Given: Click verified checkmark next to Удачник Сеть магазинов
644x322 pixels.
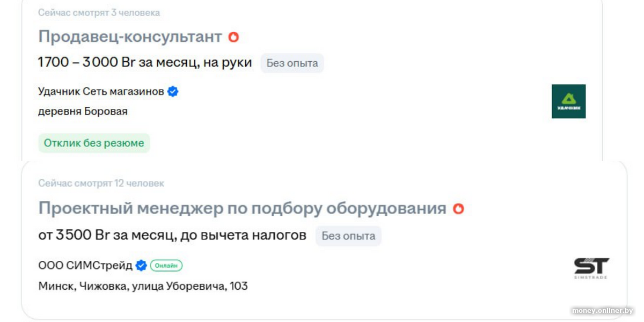Looking at the screenshot, I should (x=173, y=92).
